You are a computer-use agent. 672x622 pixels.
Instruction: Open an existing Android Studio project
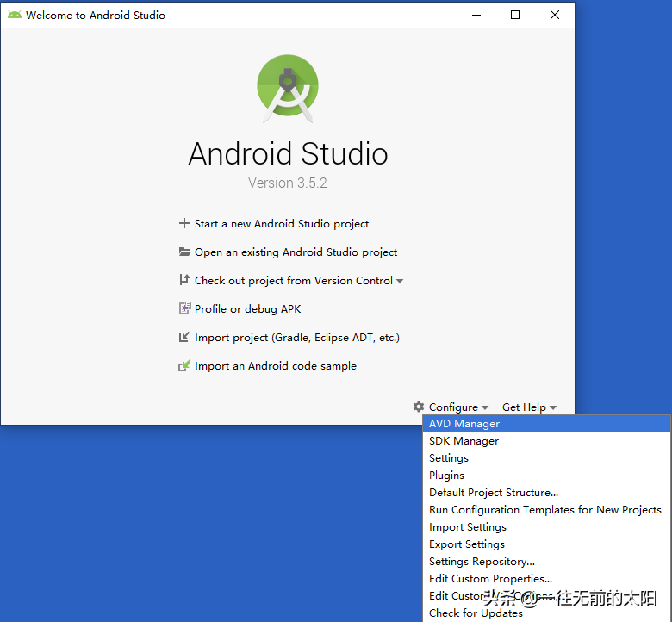[296, 252]
